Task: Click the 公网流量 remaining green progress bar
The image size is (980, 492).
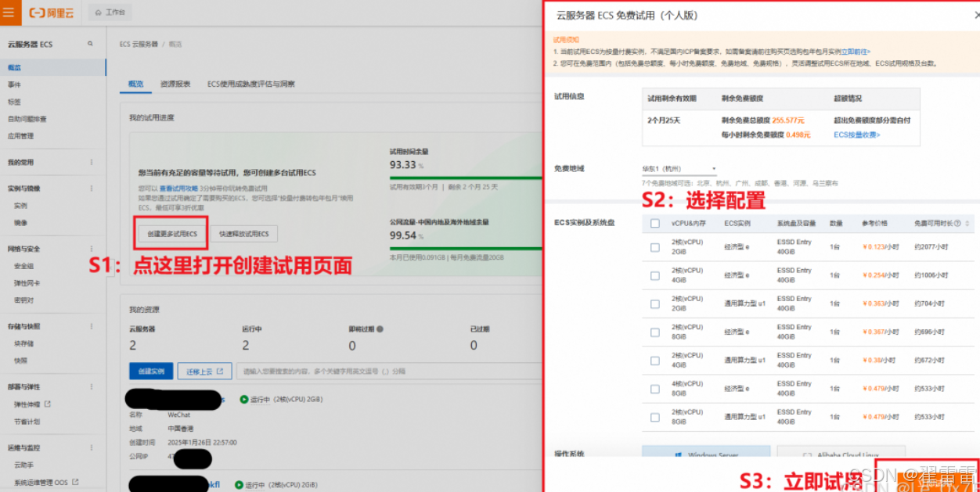Action: pos(467,249)
